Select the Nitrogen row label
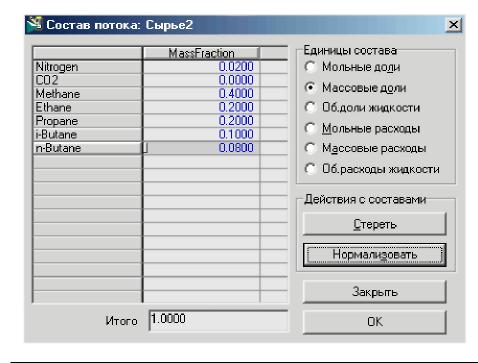Screen dimensions: 478x363 [88, 67]
